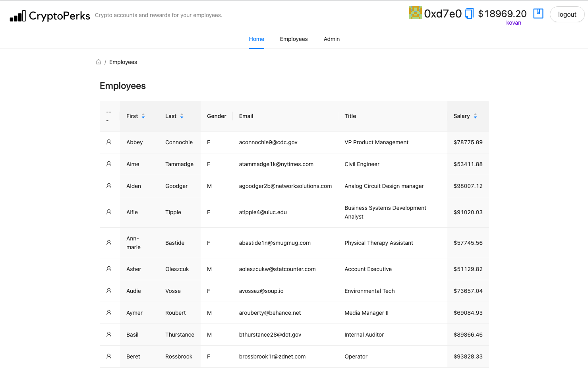
Task: Click the CryptoPerks bar-chart logo icon
Action: [18, 16]
